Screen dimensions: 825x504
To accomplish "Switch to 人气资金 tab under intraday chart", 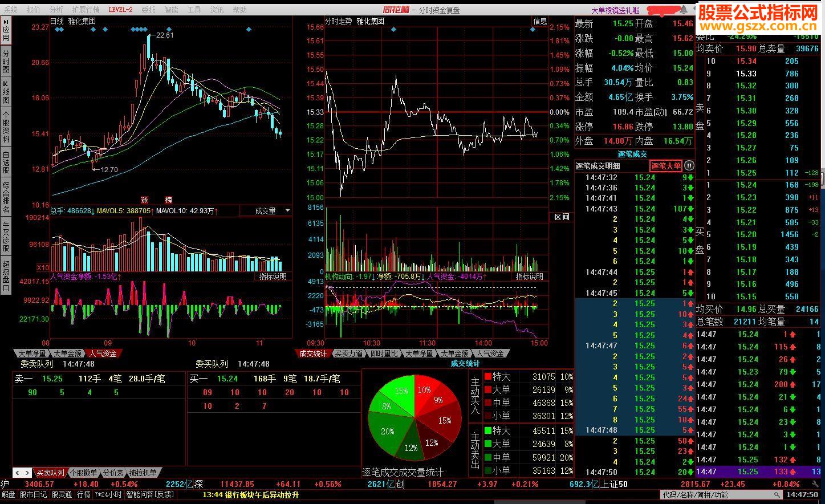I will 490,353.
